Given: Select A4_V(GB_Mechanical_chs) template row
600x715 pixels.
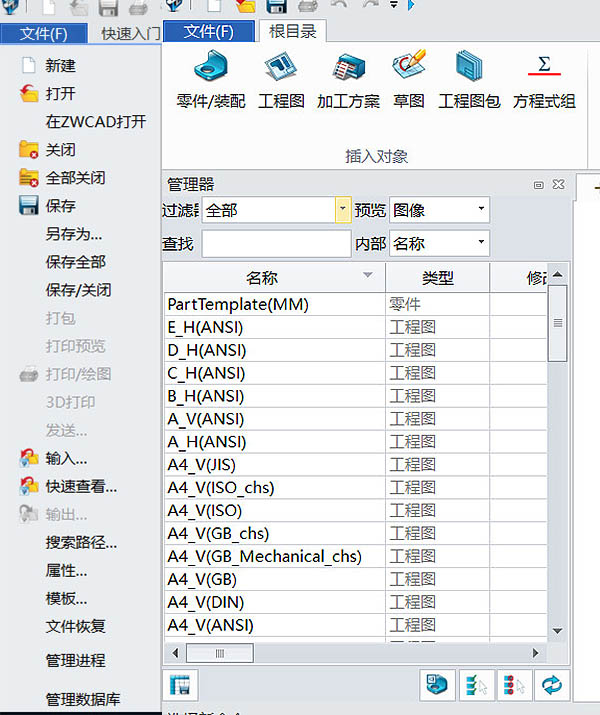Looking at the screenshot, I should [264, 556].
